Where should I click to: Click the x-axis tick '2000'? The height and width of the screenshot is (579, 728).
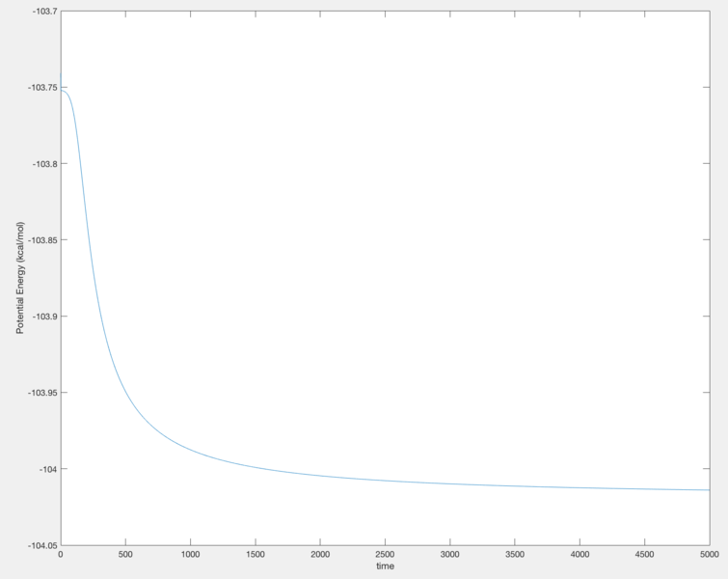coord(320,554)
